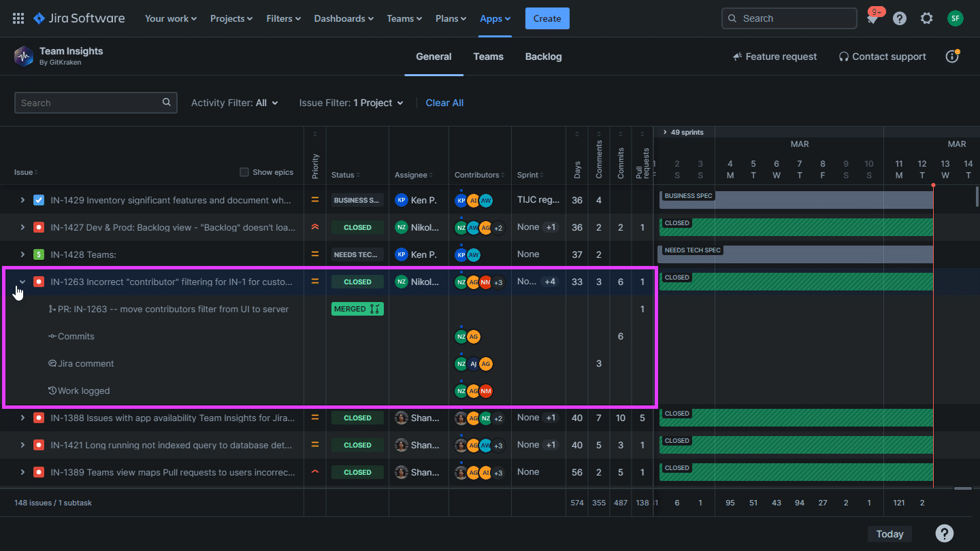Screen dimensions: 980x551
Task: Open the Apps menu
Action: coord(495,18)
